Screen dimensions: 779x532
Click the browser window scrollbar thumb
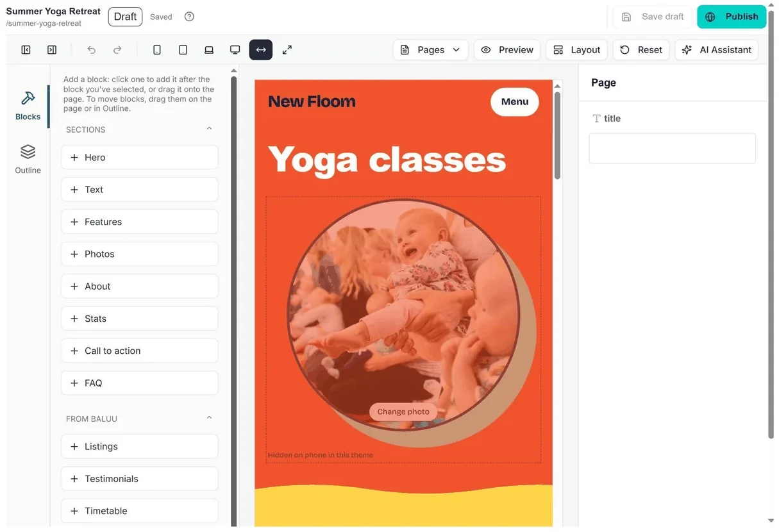click(771, 224)
